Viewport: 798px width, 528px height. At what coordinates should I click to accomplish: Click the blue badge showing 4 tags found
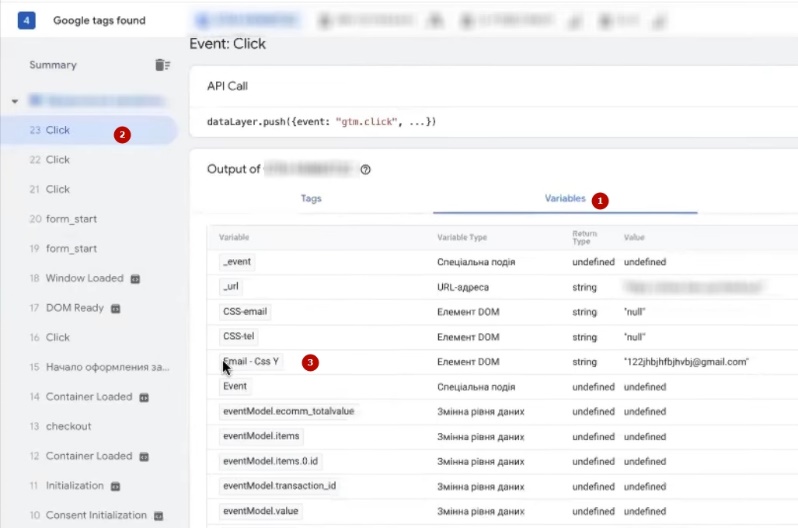27,20
